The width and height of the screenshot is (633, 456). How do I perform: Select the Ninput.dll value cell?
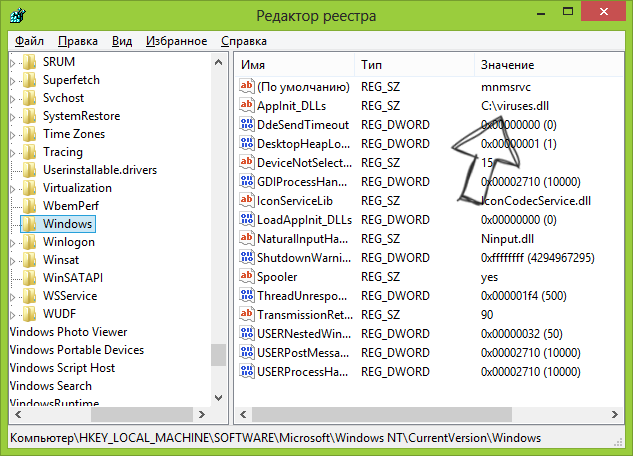point(507,238)
